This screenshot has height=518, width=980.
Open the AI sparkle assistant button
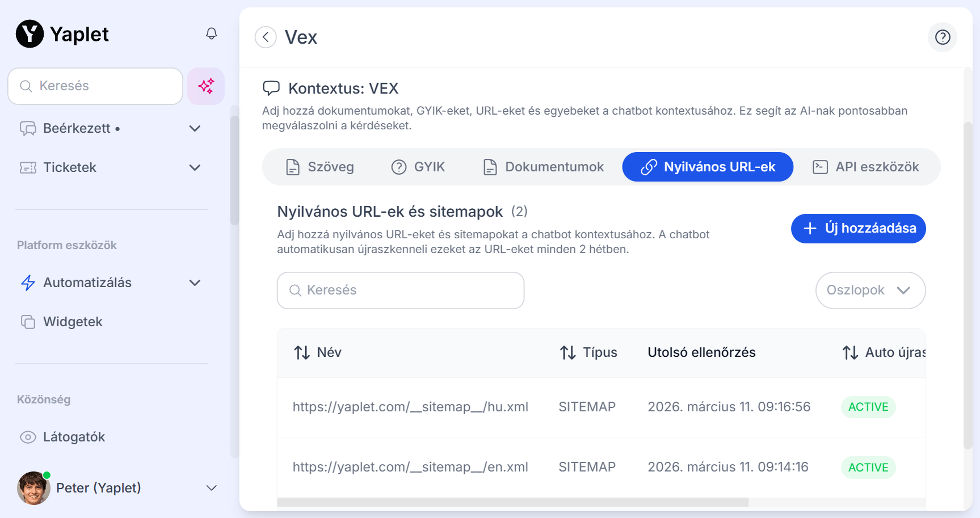click(206, 86)
